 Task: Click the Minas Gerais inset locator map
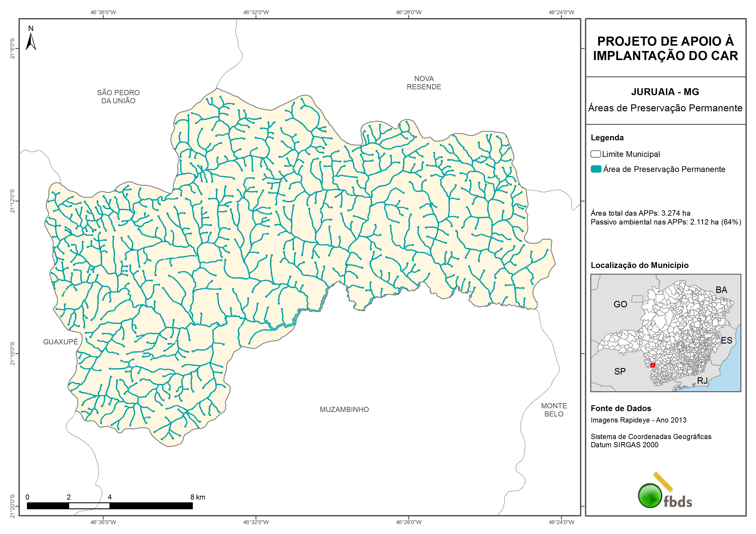click(666, 333)
